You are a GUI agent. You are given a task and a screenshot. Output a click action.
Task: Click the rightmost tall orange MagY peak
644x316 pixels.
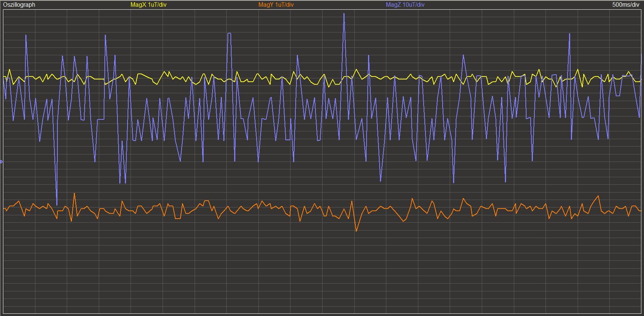[x=598, y=196]
